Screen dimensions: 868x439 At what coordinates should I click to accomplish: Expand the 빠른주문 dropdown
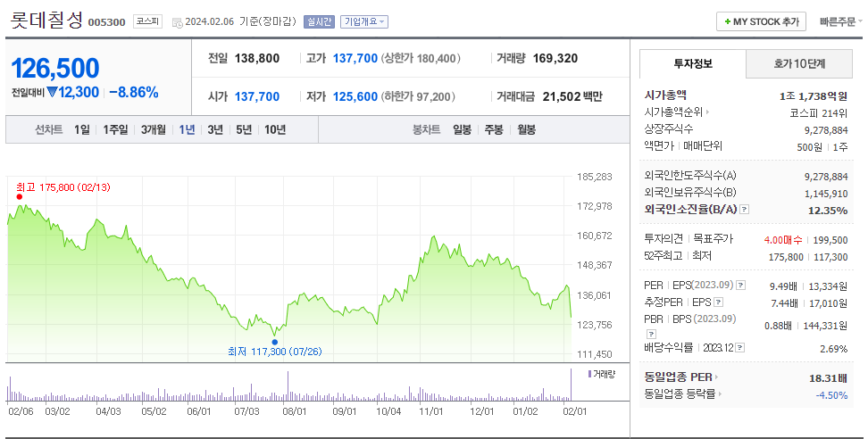[x=840, y=22]
